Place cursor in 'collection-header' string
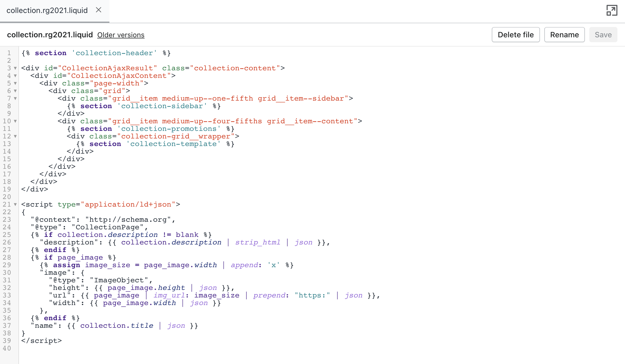This screenshot has width=625, height=364. [114, 53]
